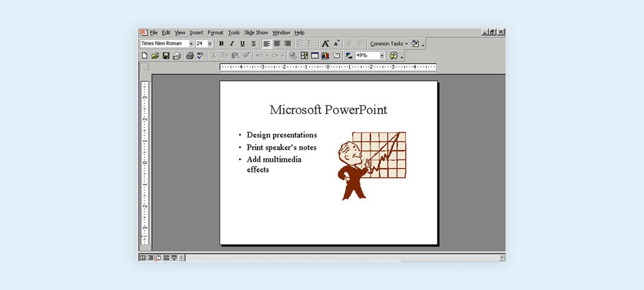The height and width of the screenshot is (290, 644).
Task: Toggle text Shadow formatting
Action: point(253,44)
